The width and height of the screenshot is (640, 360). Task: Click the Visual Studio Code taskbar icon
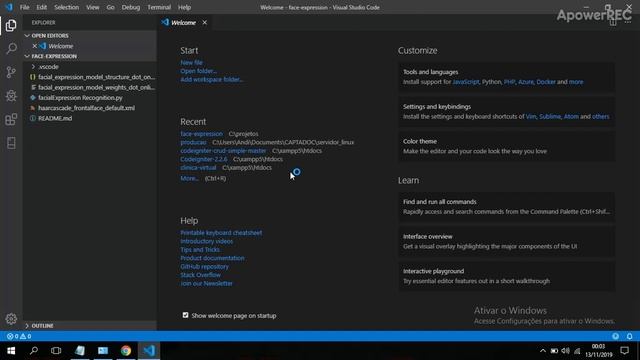pyautogui.click(x=149, y=351)
